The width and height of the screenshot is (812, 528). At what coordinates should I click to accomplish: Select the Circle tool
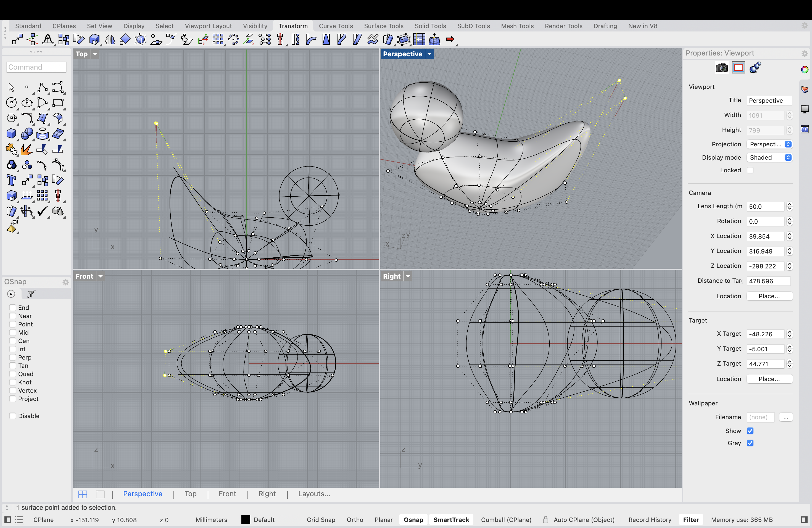pyautogui.click(x=11, y=103)
